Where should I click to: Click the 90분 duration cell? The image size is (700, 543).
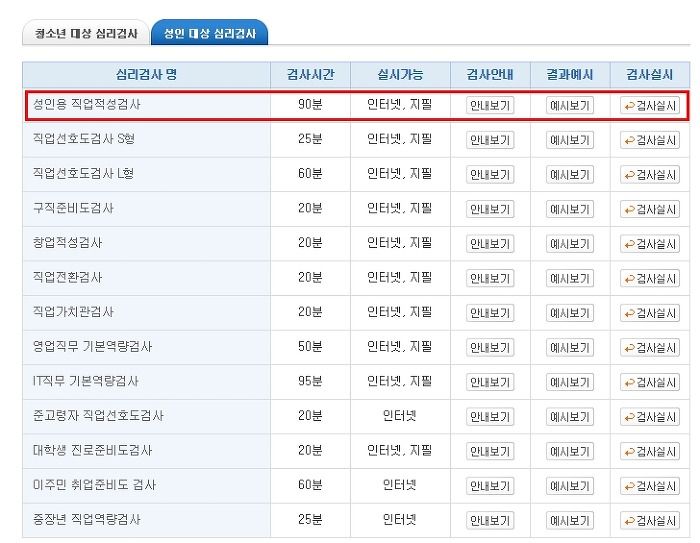310,104
